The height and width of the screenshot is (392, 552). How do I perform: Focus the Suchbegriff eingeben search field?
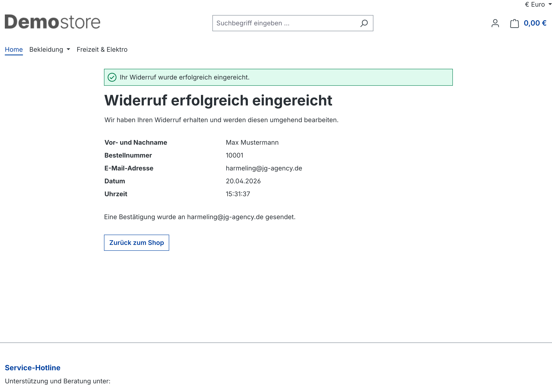[x=285, y=23]
